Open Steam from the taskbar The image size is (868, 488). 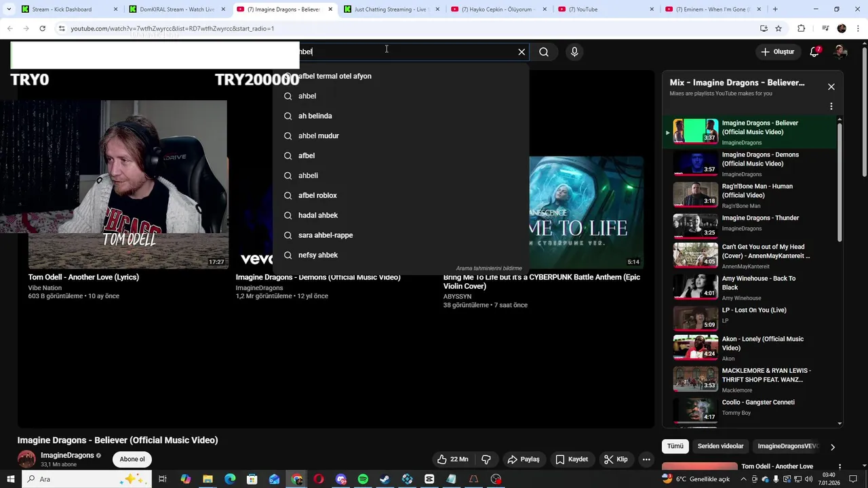[x=384, y=479]
